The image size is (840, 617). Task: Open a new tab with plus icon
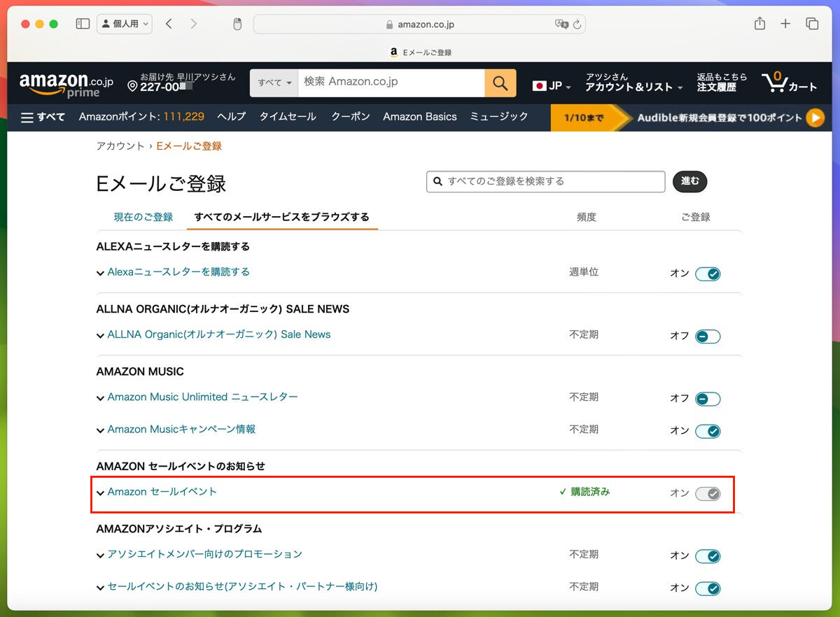coord(785,24)
